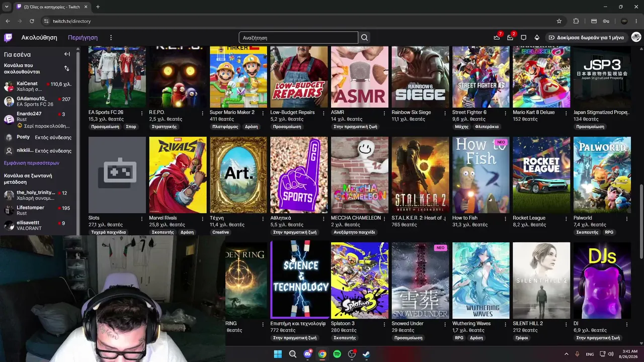The width and height of the screenshot is (644, 362).
Task: Open the Chrome extensions puzzle icon
Action: [576, 21]
